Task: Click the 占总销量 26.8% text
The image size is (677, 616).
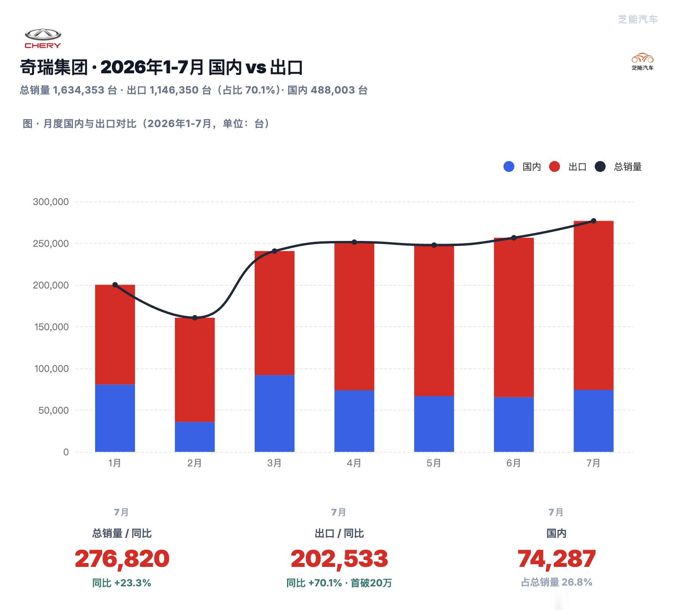Action: point(556,582)
